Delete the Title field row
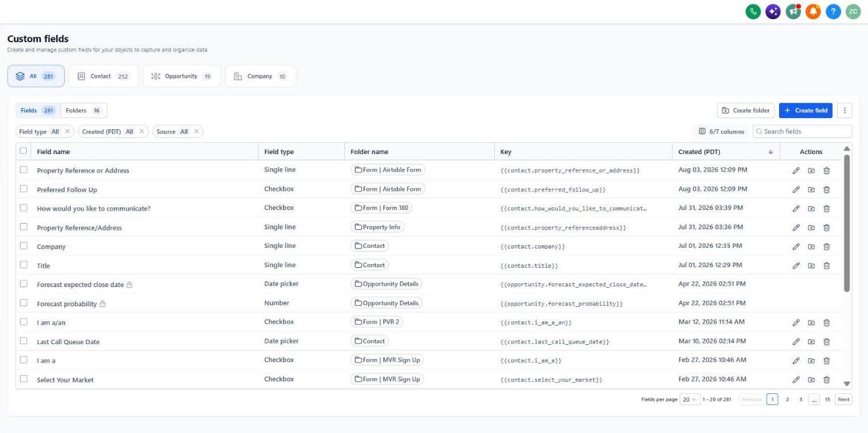The image size is (868, 433). point(826,266)
